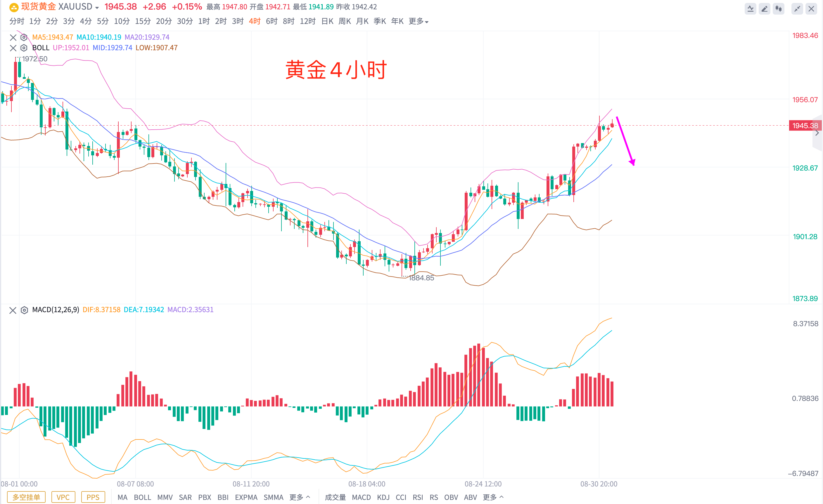The height and width of the screenshot is (504, 823).
Task: Click the right-edge panel expand chevron
Action: click(x=817, y=133)
